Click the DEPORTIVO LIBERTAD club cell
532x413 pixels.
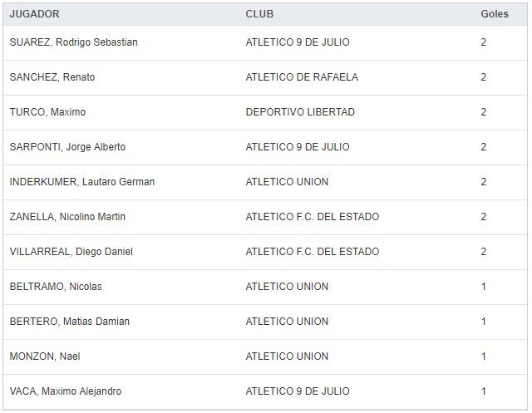click(300, 112)
